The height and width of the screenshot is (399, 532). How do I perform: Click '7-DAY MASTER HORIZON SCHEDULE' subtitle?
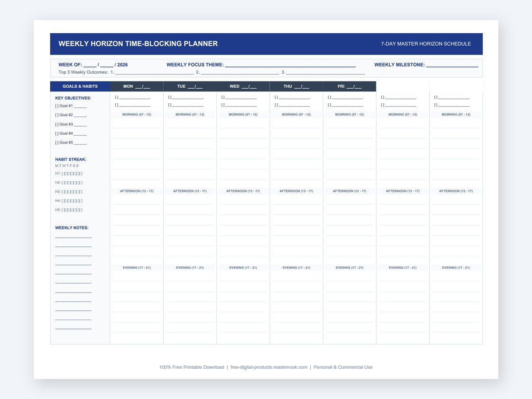426,44
